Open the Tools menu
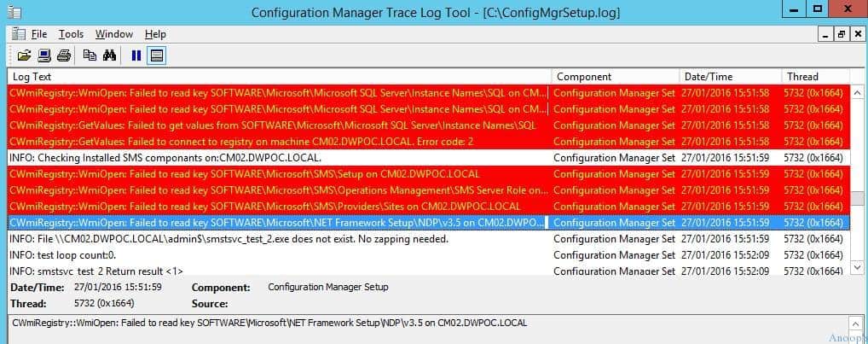The image size is (868, 344). [x=71, y=34]
